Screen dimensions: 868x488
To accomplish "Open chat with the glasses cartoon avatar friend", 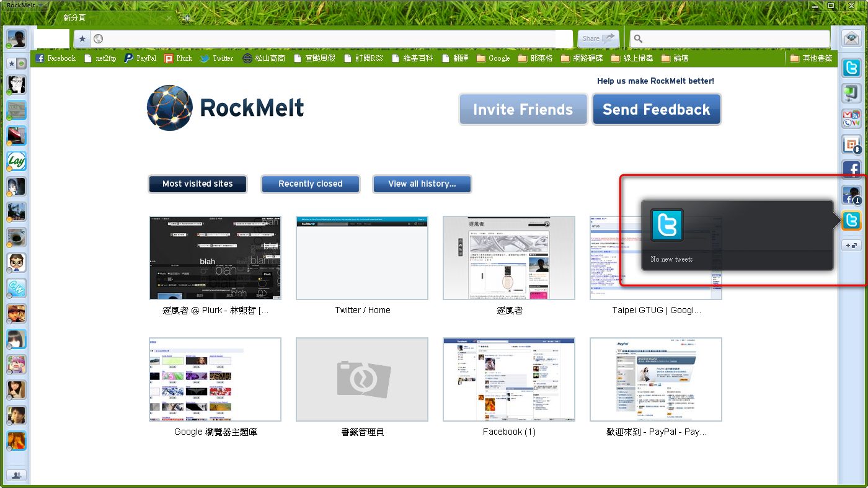I will tap(16, 262).
